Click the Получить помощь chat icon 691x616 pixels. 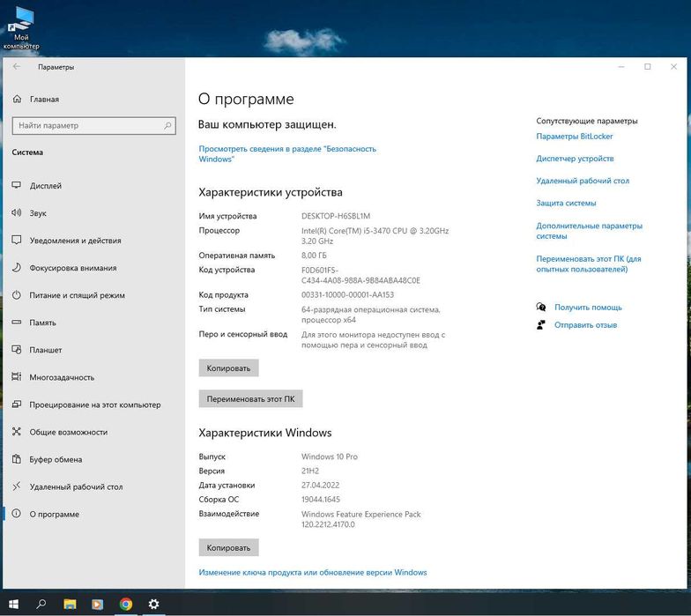pyautogui.click(x=541, y=307)
